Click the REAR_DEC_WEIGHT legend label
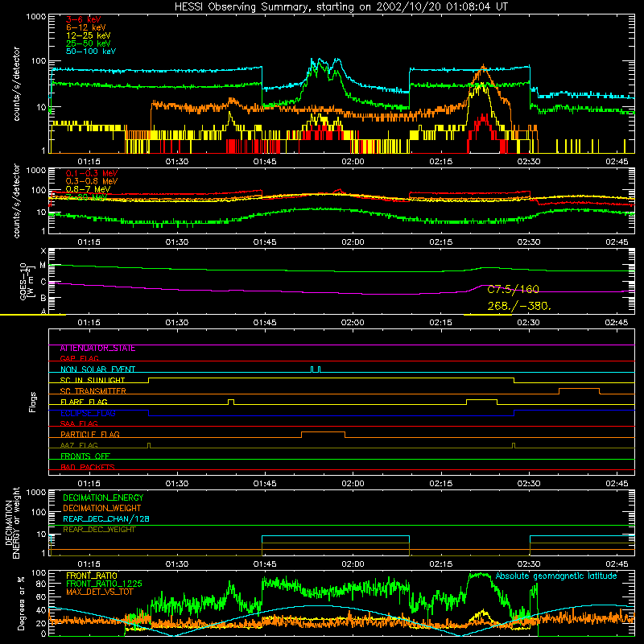Image resolution: width=644 pixels, height=644 pixels. (99, 530)
